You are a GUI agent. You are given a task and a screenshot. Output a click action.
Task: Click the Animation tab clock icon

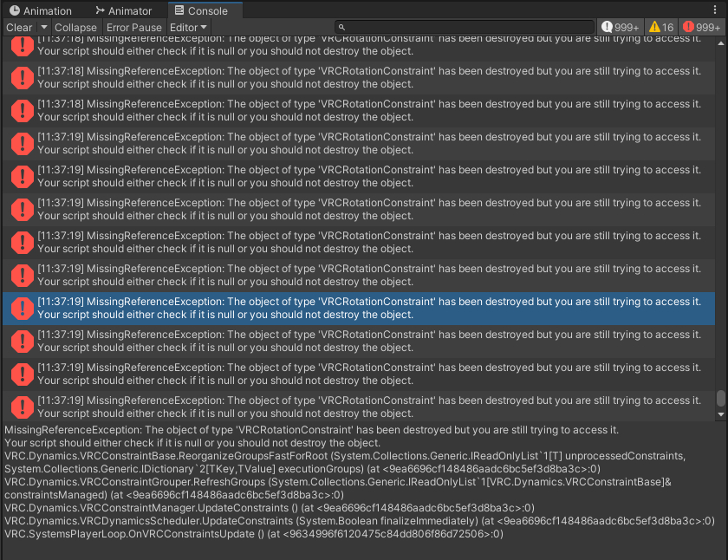pos(14,10)
